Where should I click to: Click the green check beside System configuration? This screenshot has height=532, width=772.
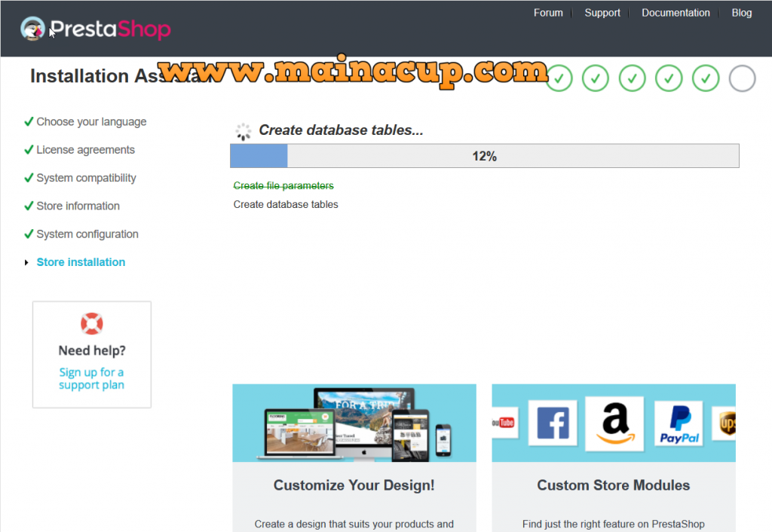tap(29, 234)
